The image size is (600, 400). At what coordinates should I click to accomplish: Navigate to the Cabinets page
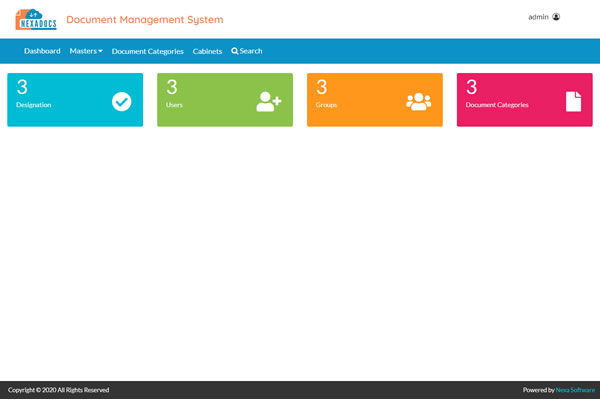tap(207, 51)
